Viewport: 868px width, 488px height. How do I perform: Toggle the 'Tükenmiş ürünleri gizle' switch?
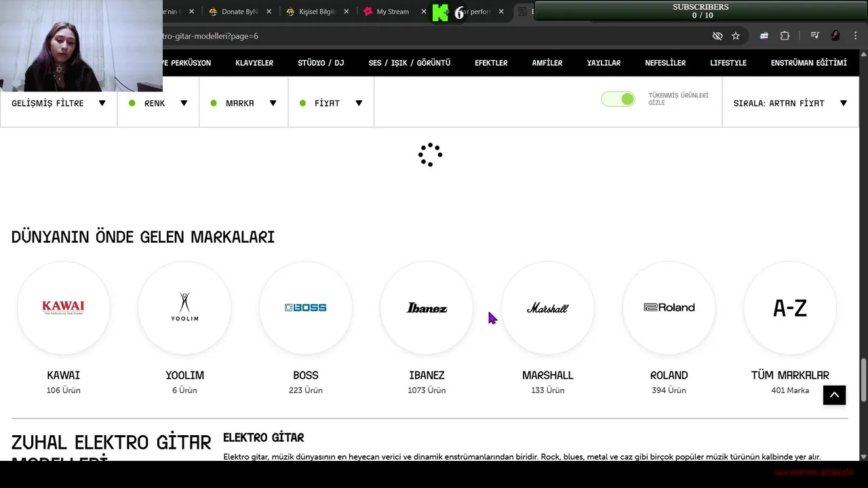point(618,99)
